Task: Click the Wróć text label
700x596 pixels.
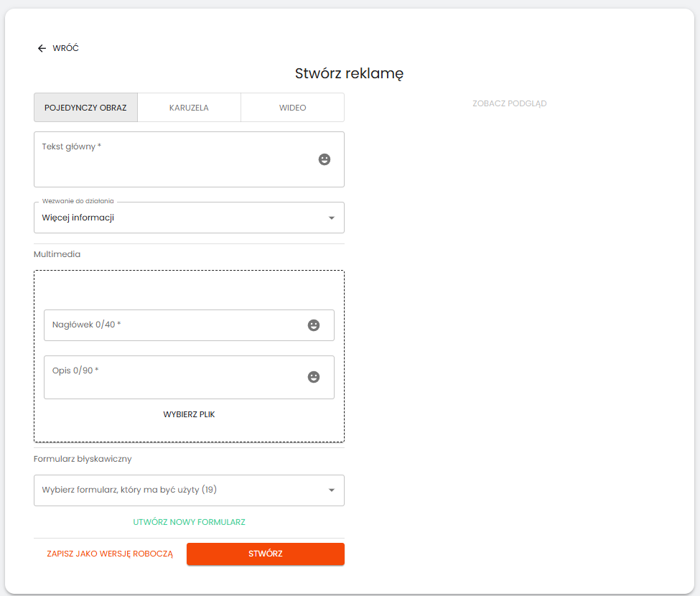Action: (66, 48)
